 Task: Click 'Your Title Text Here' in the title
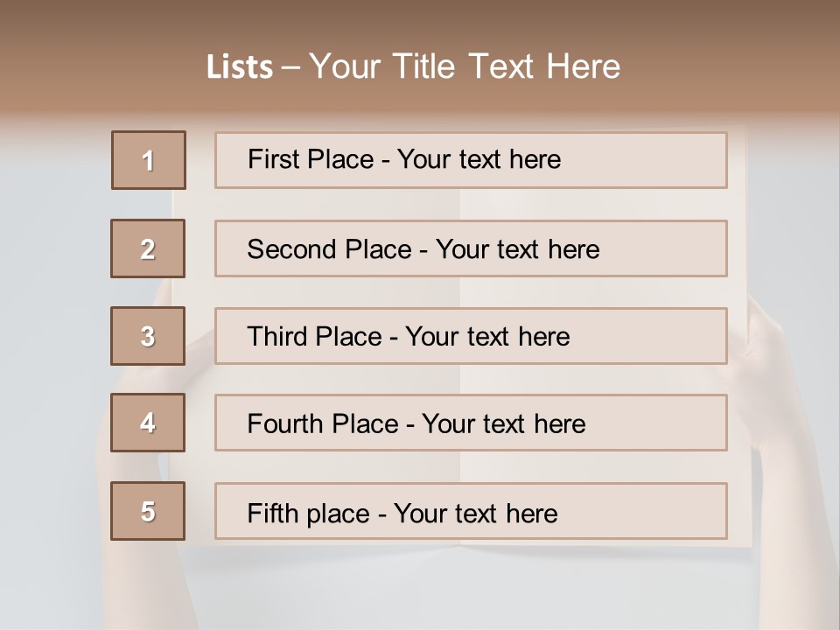tap(465, 66)
